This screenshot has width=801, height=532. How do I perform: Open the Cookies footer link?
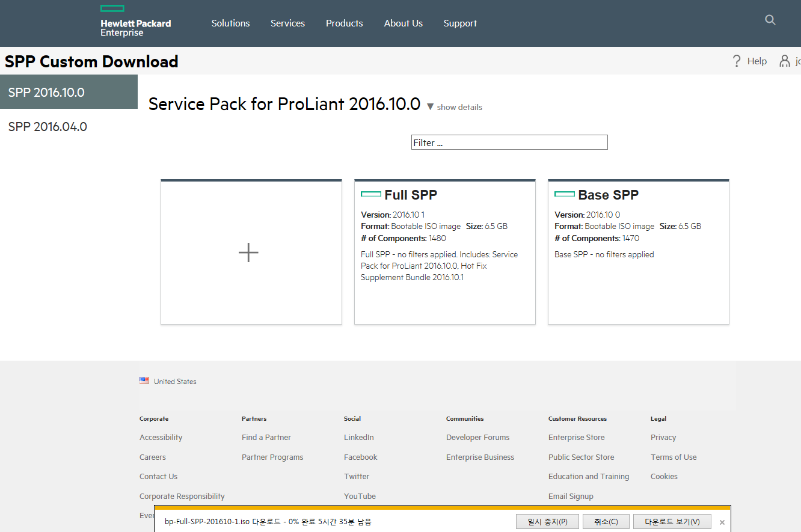click(664, 477)
